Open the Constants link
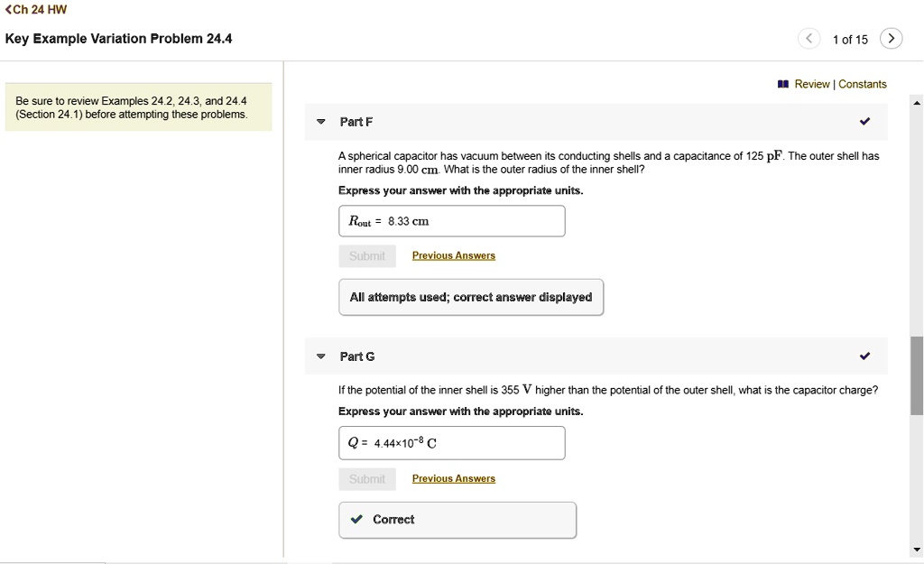 click(x=863, y=83)
